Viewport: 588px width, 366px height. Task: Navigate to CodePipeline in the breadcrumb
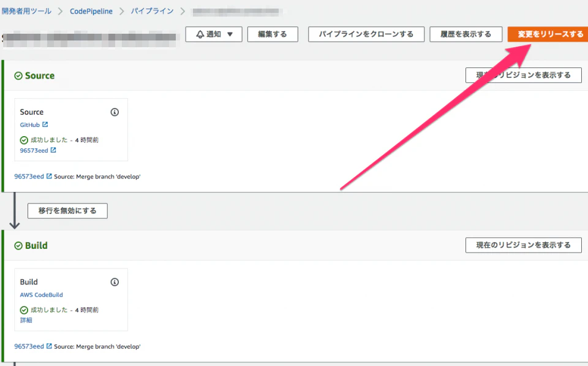coord(92,10)
